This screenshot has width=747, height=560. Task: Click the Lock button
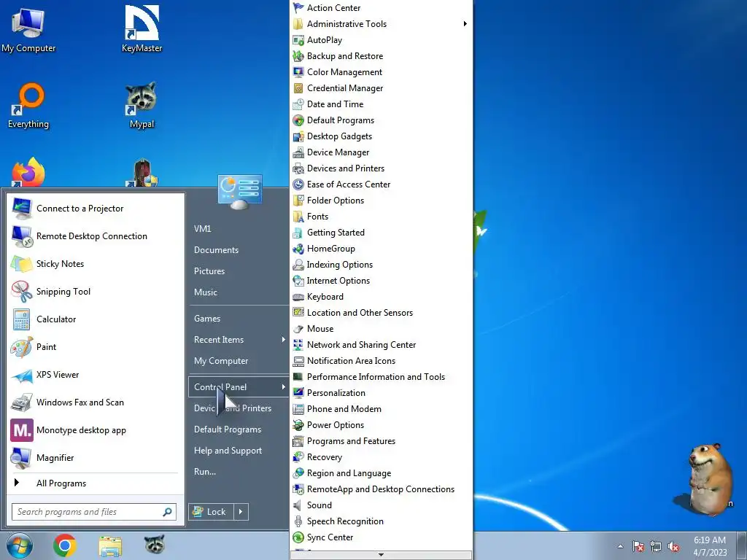pyautogui.click(x=210, y=512)
